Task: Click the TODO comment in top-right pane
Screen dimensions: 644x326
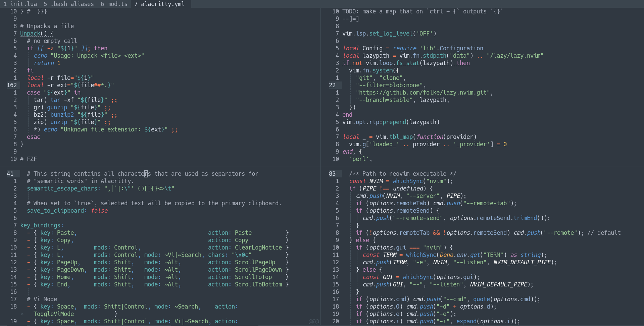Action: click(419, 11)
